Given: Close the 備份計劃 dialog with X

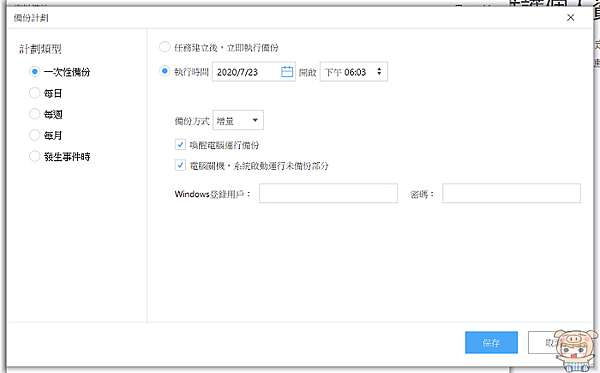Looking at the screenshot, I should pyautogui.click(x=570, y=18).
